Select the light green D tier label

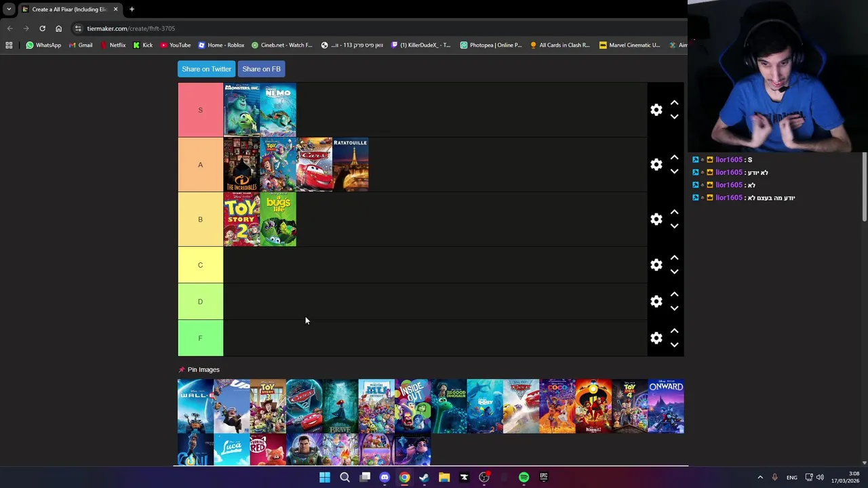(200, 302)
